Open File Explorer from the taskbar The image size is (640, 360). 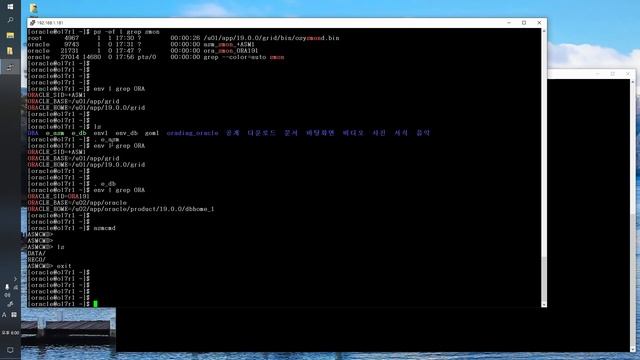coord(10,36)
